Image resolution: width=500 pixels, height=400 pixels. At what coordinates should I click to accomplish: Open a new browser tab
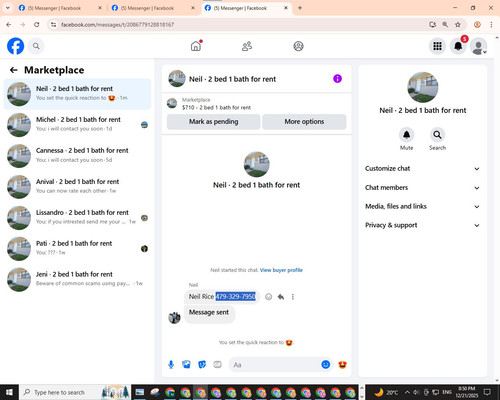300,8
